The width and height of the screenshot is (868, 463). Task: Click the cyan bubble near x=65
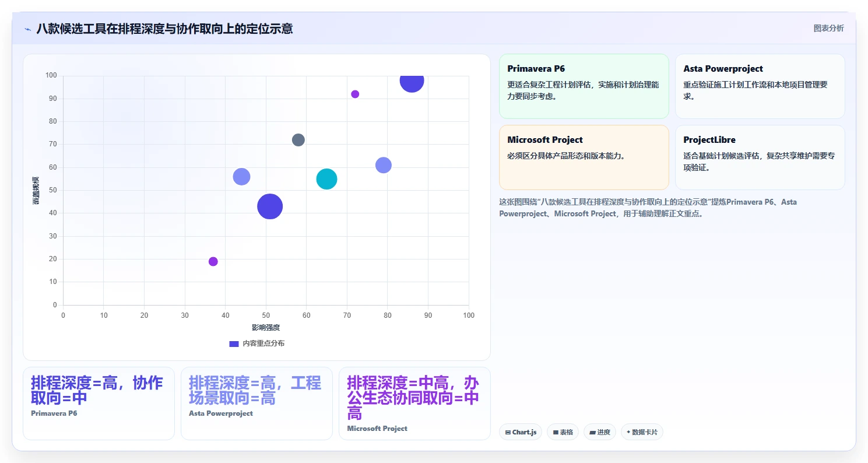326,179
